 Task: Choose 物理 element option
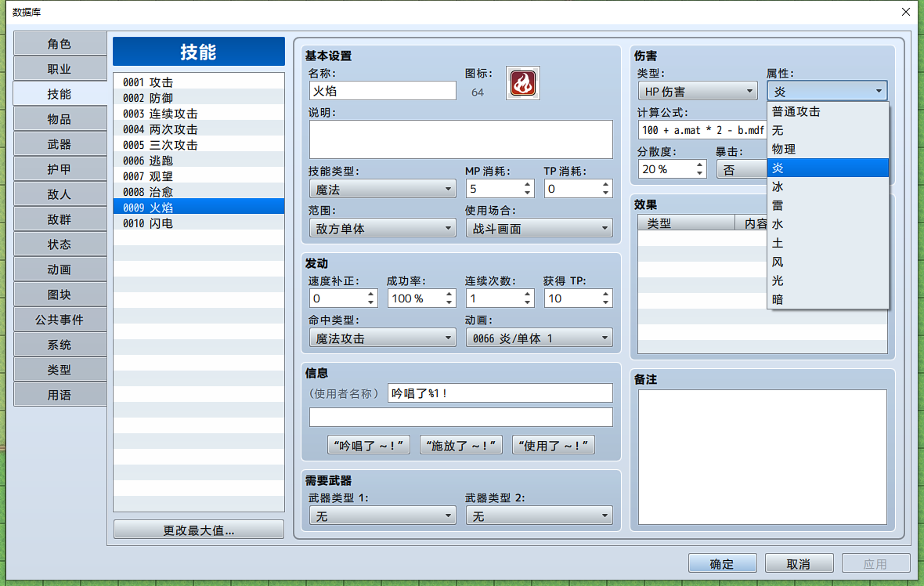(x=828, y=149)
